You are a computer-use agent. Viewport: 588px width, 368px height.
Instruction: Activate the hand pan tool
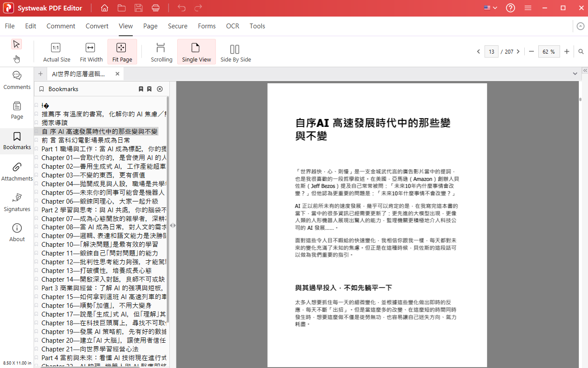tap(17, 59)
